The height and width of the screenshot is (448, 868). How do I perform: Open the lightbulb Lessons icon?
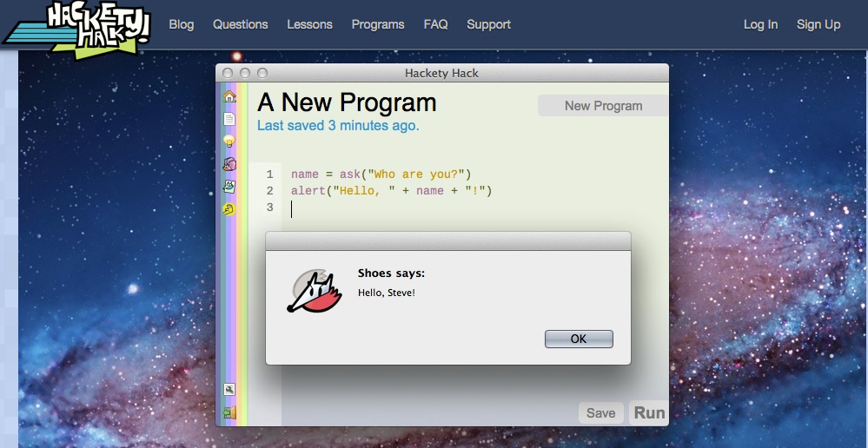pyautogui.click(x=229, y=141)
